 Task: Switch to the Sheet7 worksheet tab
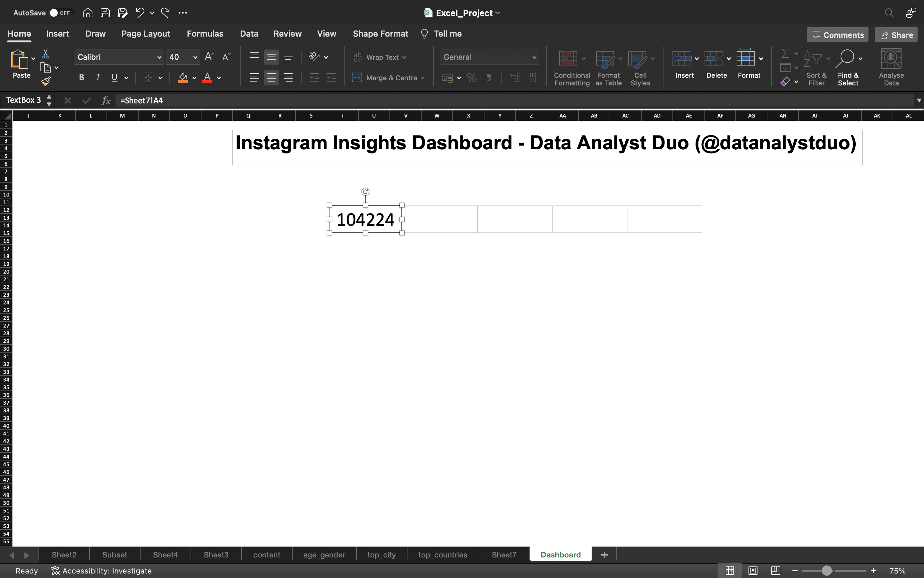pos(504,554)
